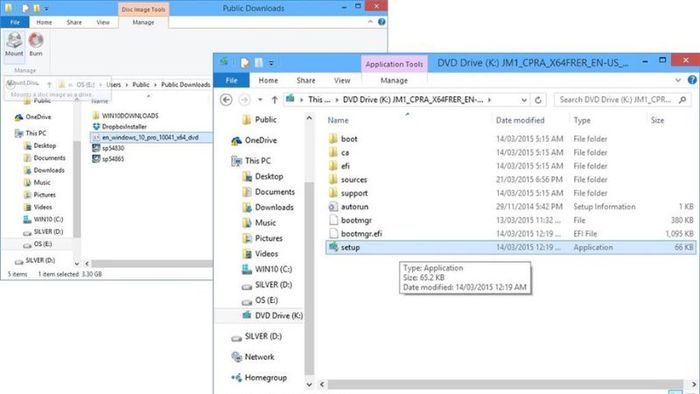Click the horizontal scrollbar in DVD Drive file list
This screenshot has height=394, width=700.
505,384
